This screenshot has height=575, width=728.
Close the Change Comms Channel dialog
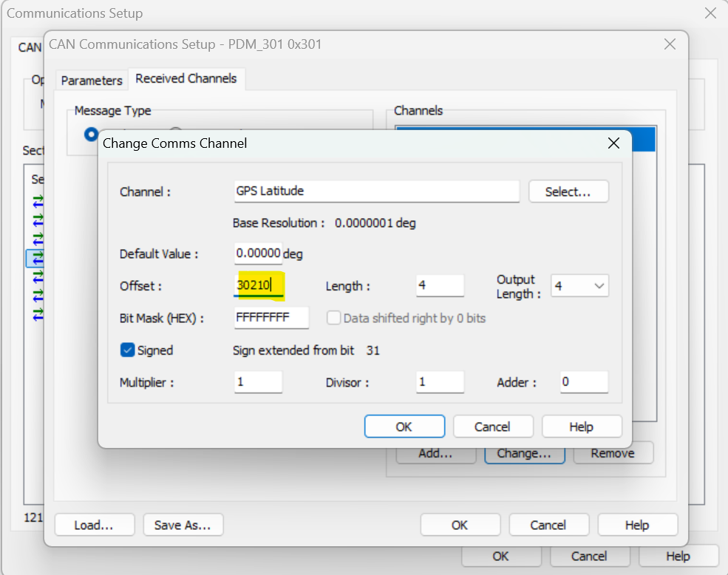613,143
